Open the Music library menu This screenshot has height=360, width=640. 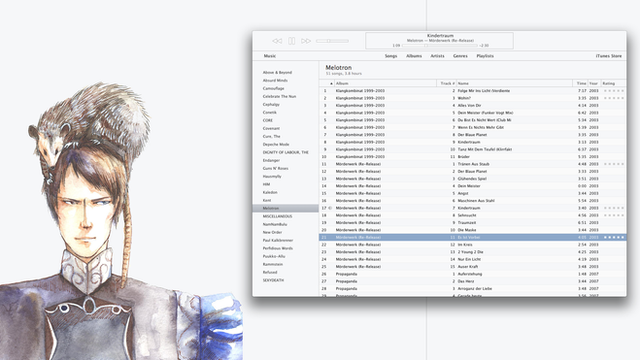270,56
